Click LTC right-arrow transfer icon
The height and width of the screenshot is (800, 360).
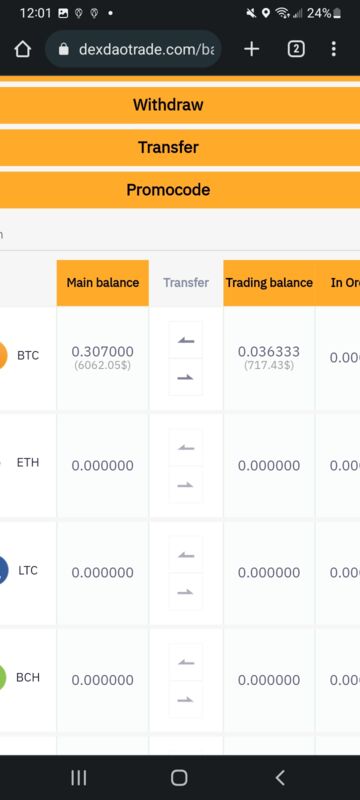186,591
